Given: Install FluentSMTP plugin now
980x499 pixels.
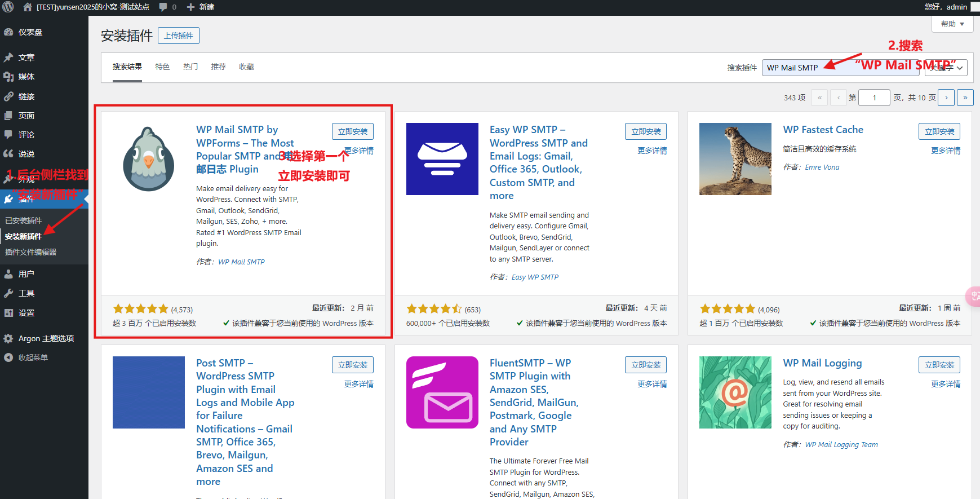Looking at the screenshot, I should [646, 365].
